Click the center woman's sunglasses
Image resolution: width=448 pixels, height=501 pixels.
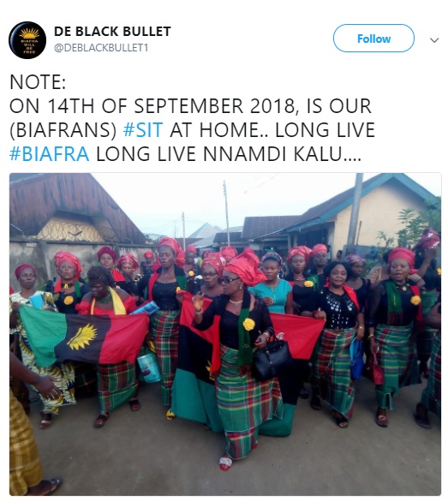tap(228, 280)
